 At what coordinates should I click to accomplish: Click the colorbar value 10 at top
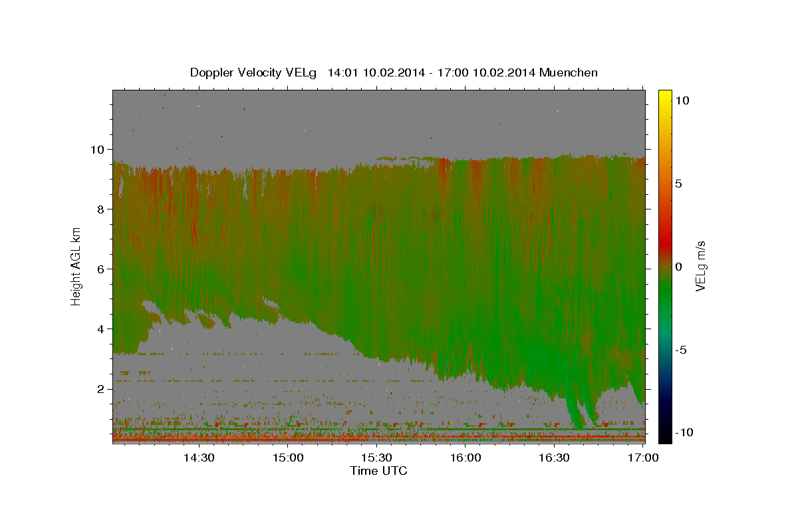tap(682, 100)
